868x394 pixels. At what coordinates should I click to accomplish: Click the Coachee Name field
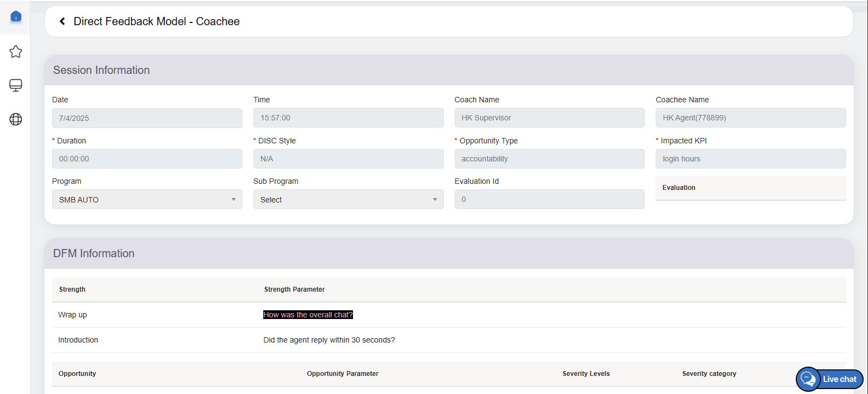[750, 118]
